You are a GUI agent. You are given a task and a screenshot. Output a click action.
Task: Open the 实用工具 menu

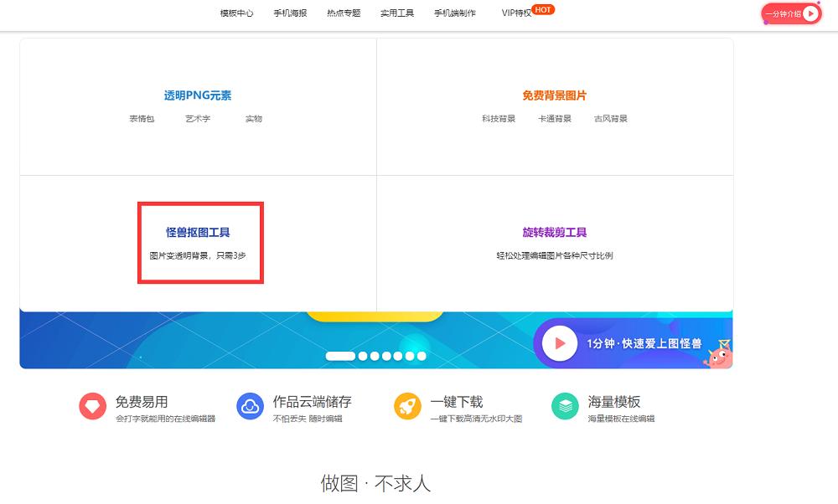click(x=396, y=13)
